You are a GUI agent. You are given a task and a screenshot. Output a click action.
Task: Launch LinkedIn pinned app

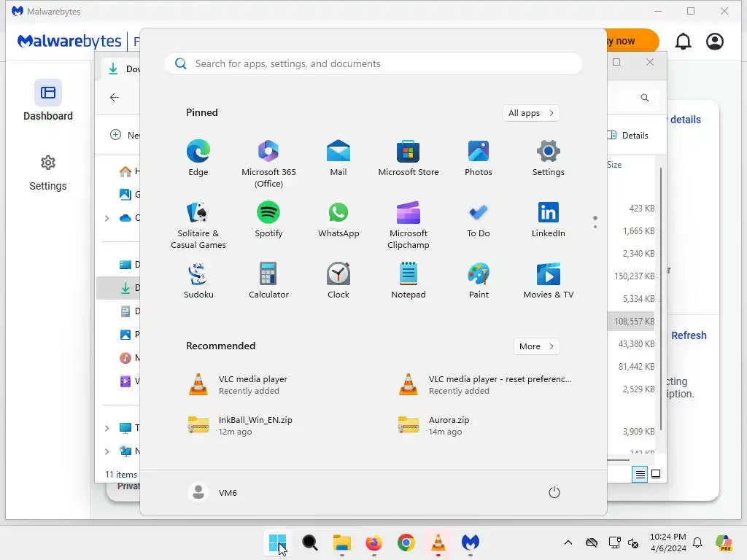(549, 219)
